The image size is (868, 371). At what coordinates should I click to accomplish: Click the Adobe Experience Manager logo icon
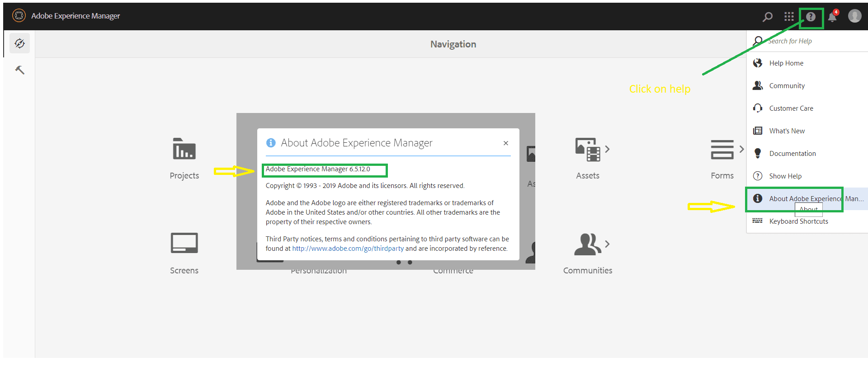(x=19, y=16)
